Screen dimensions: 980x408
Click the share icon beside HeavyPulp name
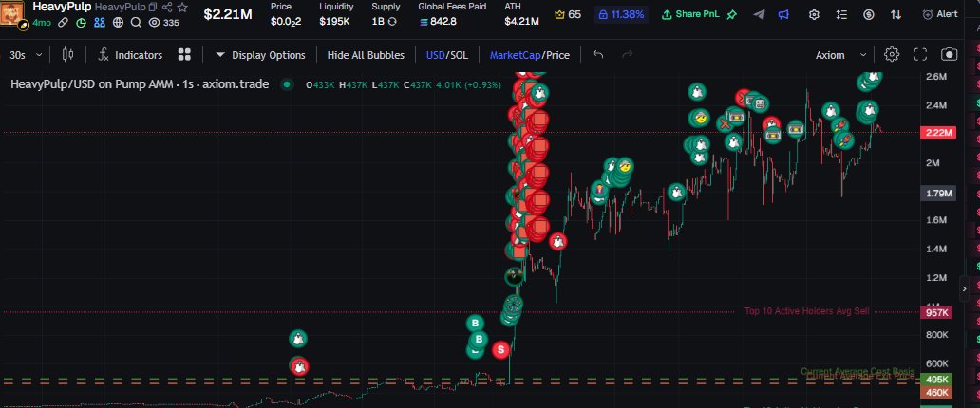[167, 7]
